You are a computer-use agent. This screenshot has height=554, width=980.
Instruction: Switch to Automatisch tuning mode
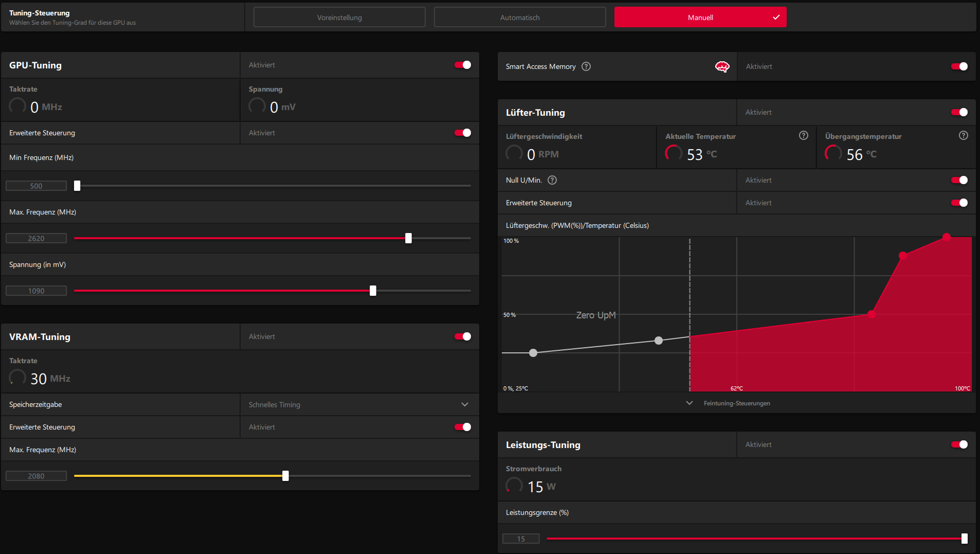click(x=520, y=17)
